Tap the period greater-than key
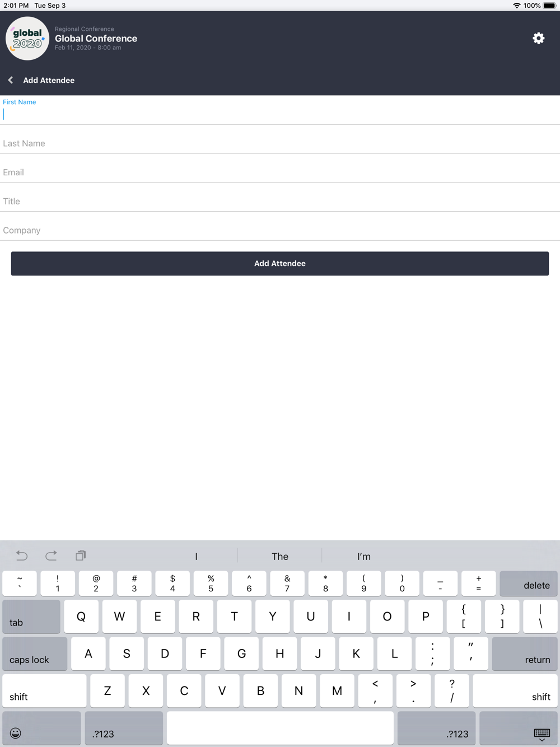The width and height of the screenshot is (560, 747). [413, 690]
